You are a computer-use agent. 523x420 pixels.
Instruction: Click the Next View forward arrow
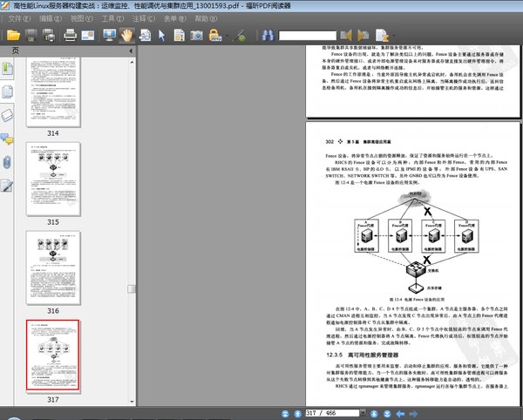pos(413,414)
